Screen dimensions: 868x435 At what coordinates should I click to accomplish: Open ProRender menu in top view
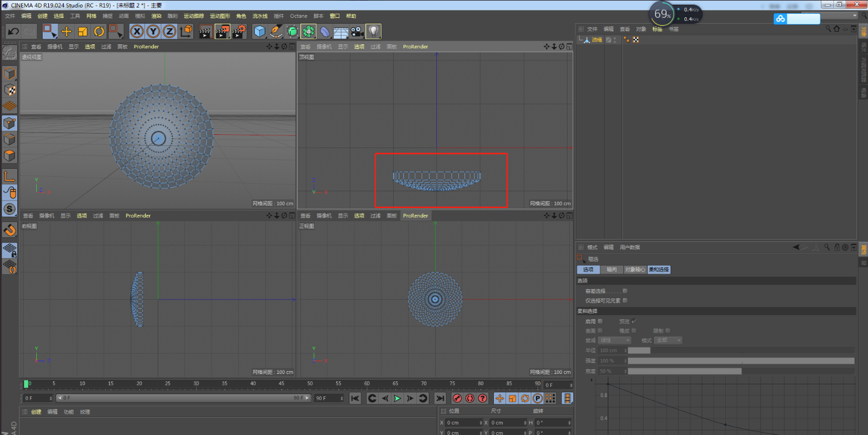[415, 47]
